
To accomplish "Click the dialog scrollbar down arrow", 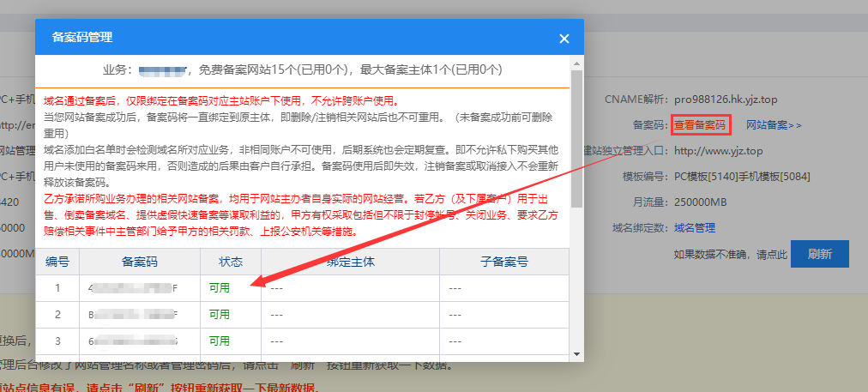I will [x=576, y=353].
